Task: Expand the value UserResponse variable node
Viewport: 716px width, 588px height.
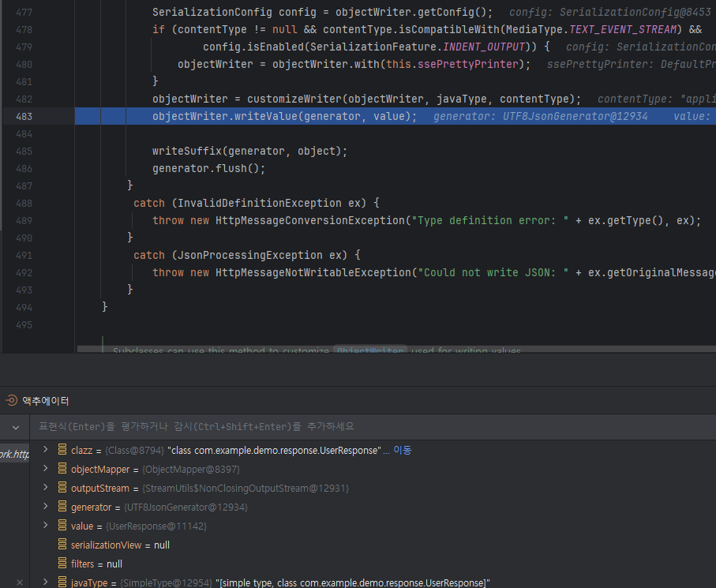Action: [x=45, y=526]
